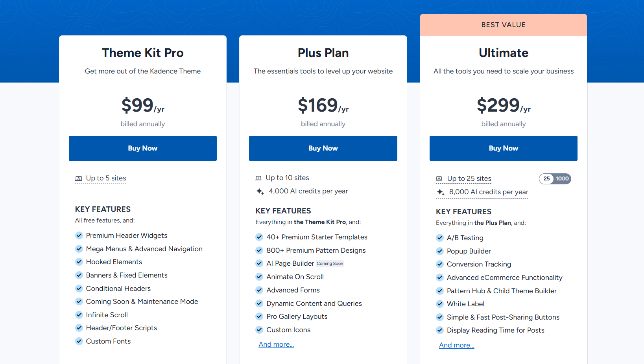Open And more link under Ultimate features
The width and height of the screenshot is (644, 364).
coord(456,345)
